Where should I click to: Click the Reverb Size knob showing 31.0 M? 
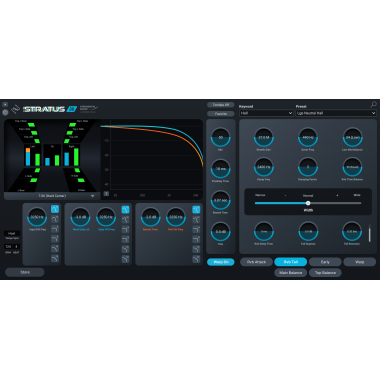264,137
